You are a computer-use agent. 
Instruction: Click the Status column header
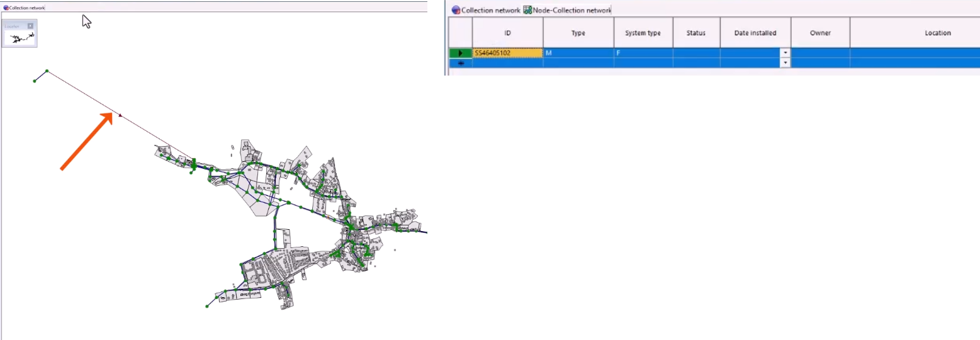[696, 33]
